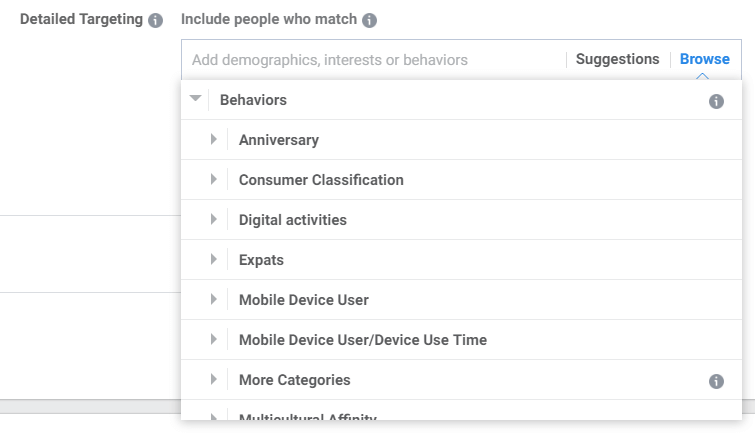Expand the More Categories arrow
Viewport: 755px width, 435px height.
pos(214,379)
